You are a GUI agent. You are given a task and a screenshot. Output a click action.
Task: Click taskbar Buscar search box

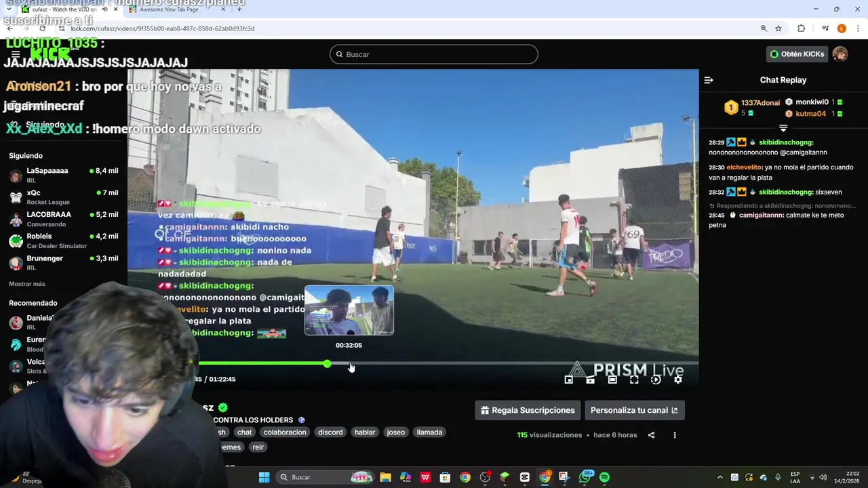point(325,477)
